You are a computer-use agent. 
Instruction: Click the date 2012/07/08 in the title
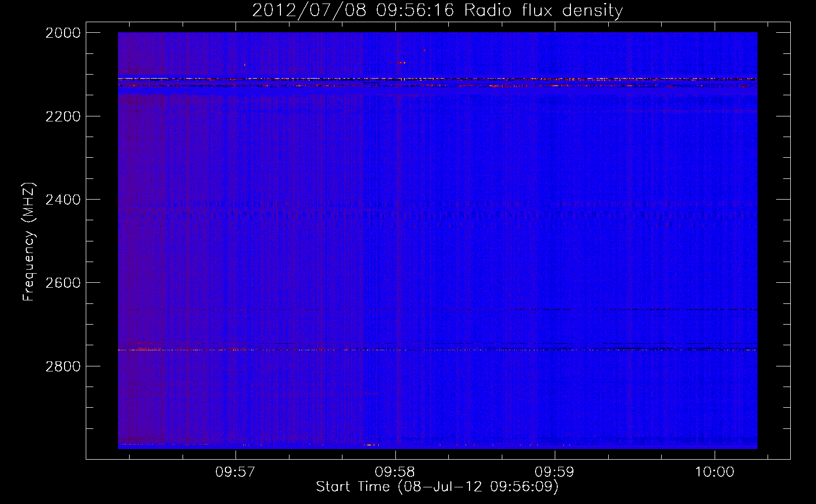coord(309,11)
